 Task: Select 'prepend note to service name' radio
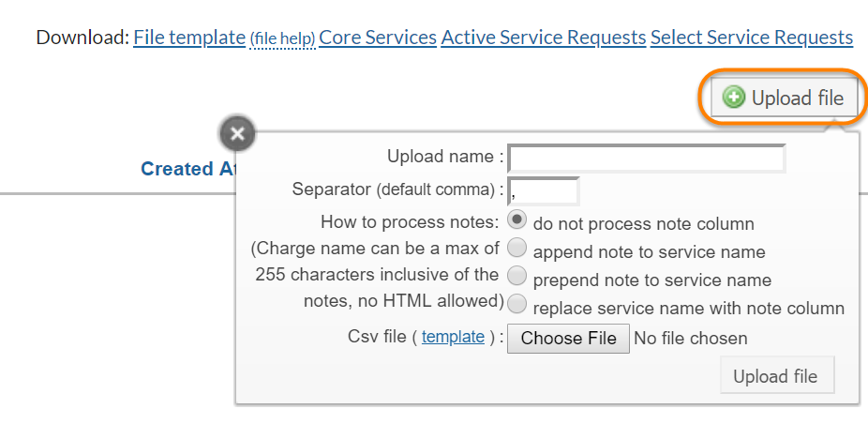coord(516,277)
